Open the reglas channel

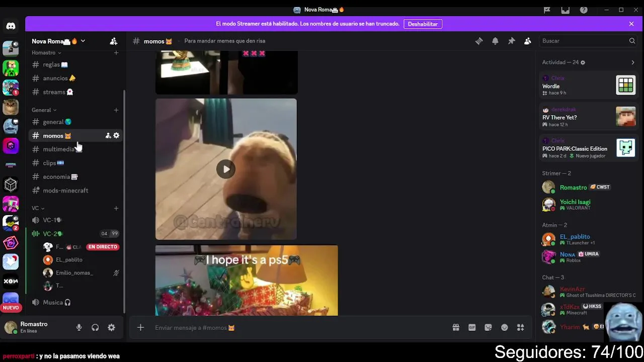(x=75, y=64)
